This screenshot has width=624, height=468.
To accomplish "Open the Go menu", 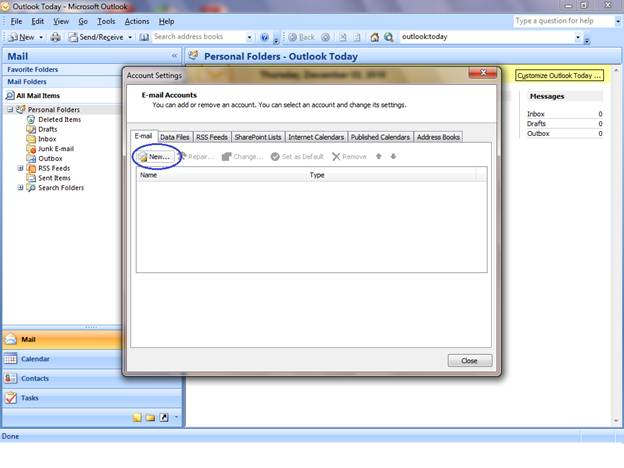I will coord(83,21).
